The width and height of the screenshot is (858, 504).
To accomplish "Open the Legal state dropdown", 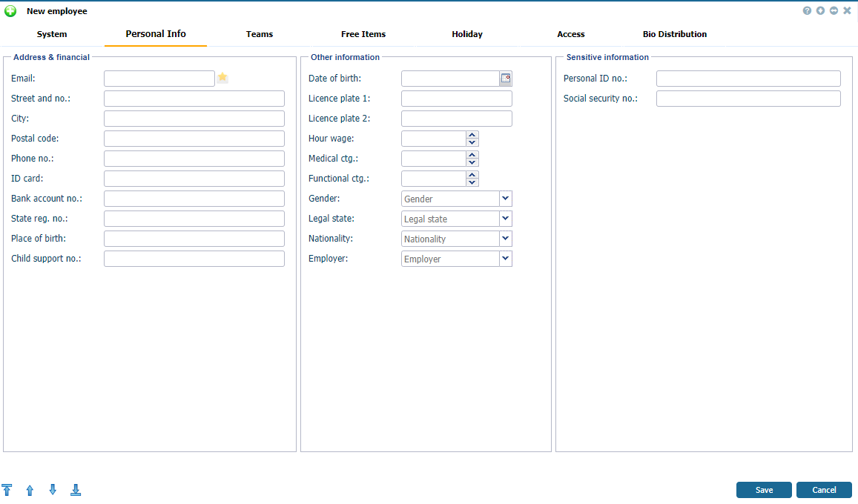I will pyautogui.click(x=505, y=218).
